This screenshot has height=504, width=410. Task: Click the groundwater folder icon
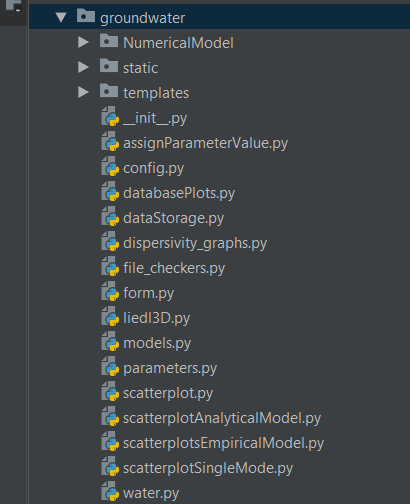[86, 15]
